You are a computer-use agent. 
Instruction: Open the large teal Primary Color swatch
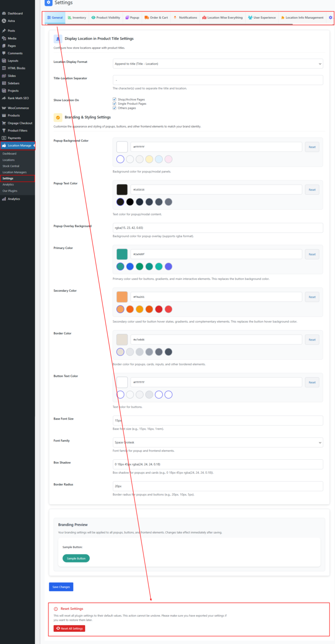[x=122, y=254]
